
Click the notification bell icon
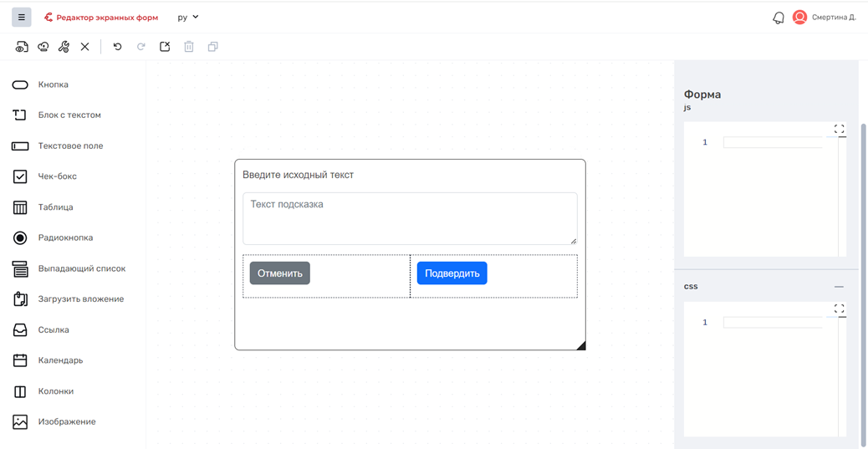point(779,18)
